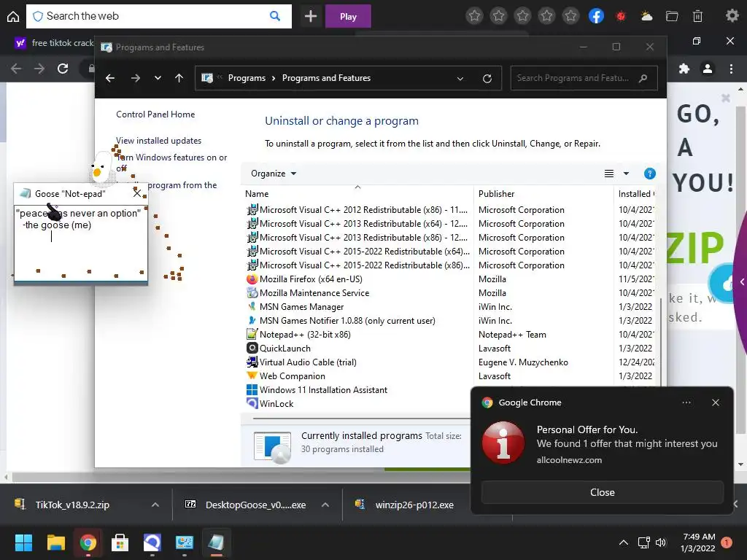
Task: Go forward in Programs and Features window
Action: [136, 78]
